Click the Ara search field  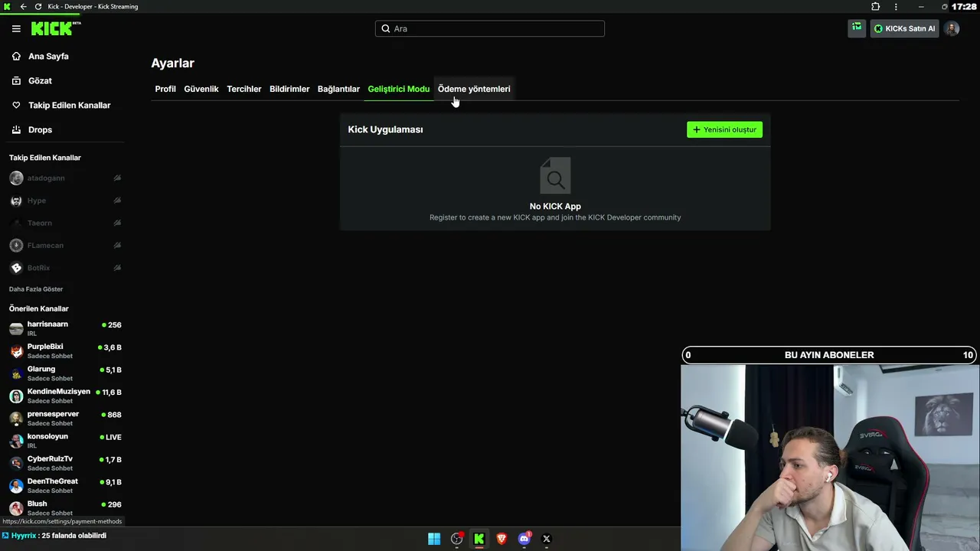click(490, 28)
